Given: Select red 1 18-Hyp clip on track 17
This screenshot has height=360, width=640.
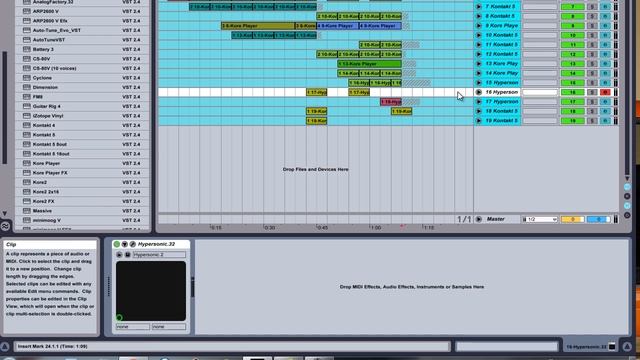Looking at the screenshot, I should coord(391,102).
